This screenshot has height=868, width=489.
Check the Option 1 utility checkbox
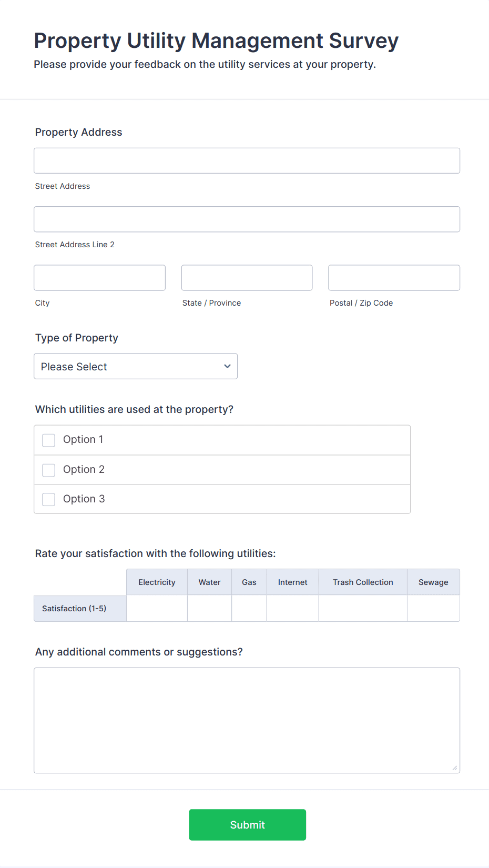point(48,440)
